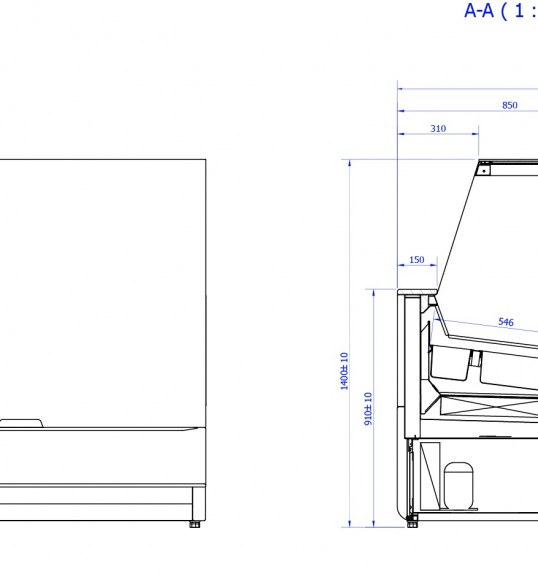538x577 pixels.
Task: Click the adjustable foot under the front view
Action: click(195, 524)
